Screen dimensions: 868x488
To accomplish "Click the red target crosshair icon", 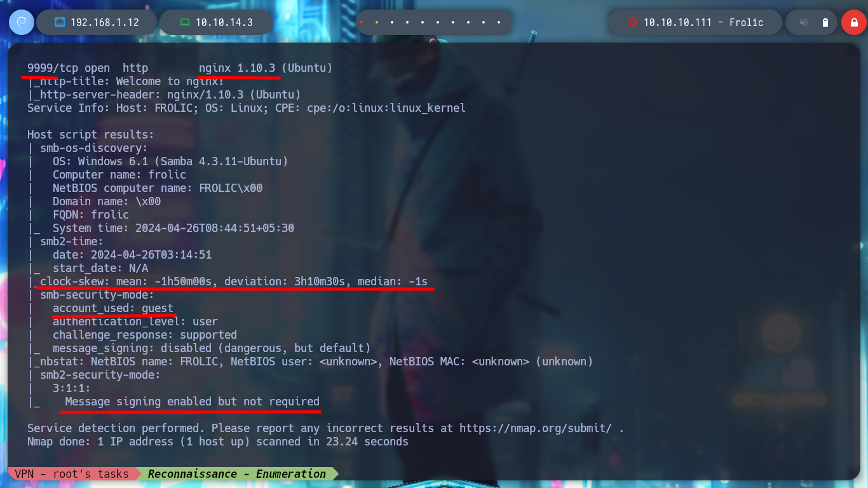I will click(632, 22).
